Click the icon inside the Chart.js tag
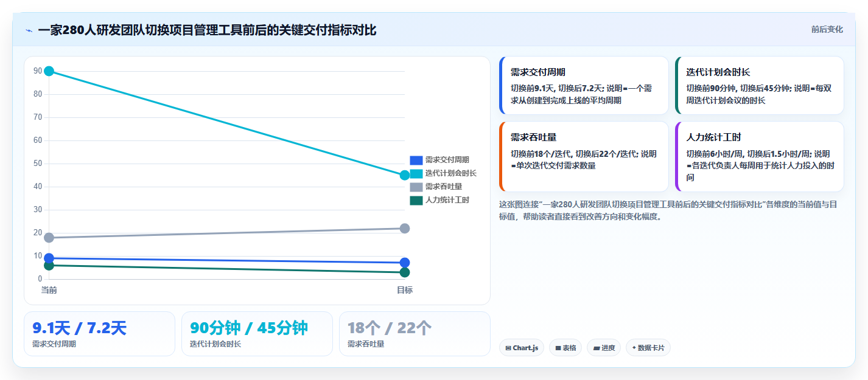868x380 pixels. pyautogui.click(x=508, y=348)
